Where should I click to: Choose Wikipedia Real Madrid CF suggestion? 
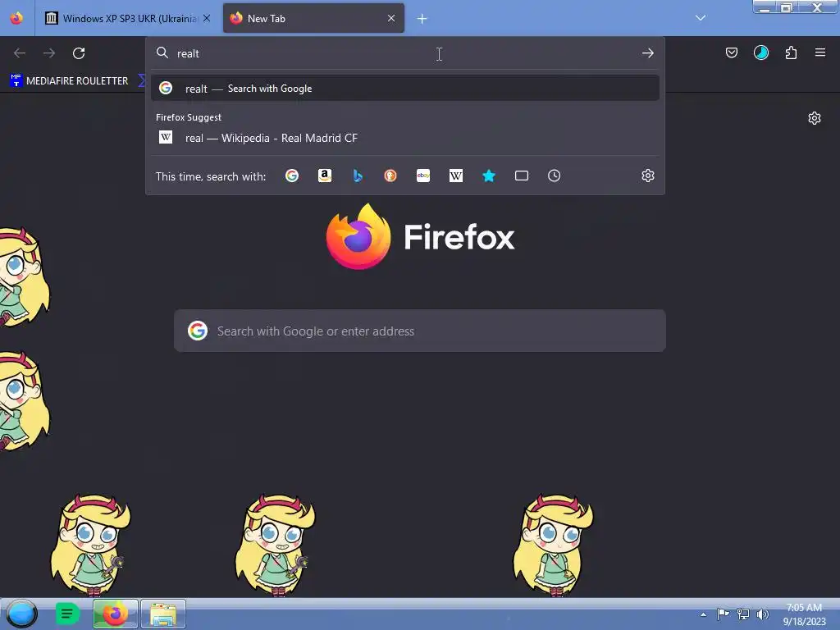tap(405, 138)
